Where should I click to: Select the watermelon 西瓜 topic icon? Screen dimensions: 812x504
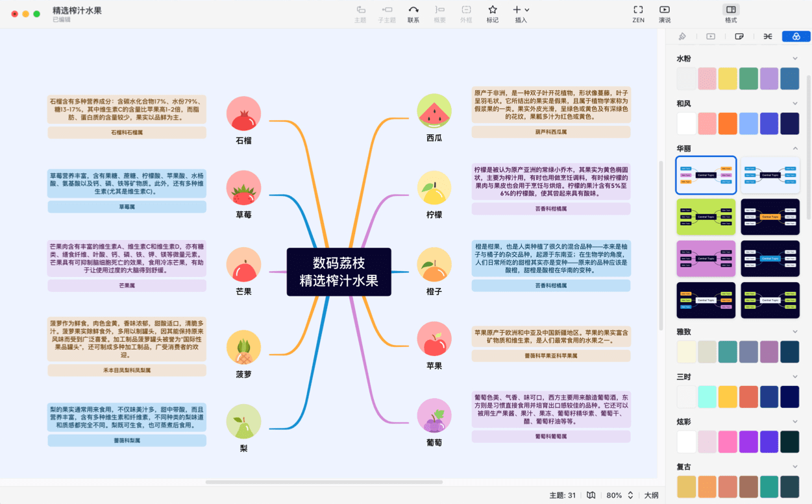(x=434, y=111)
